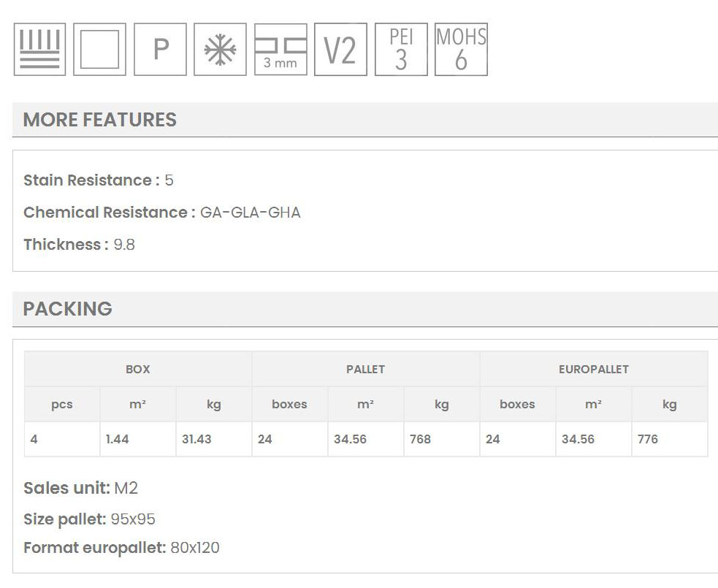
Task: Select the BOX column group header
Action: pos(138,370)
